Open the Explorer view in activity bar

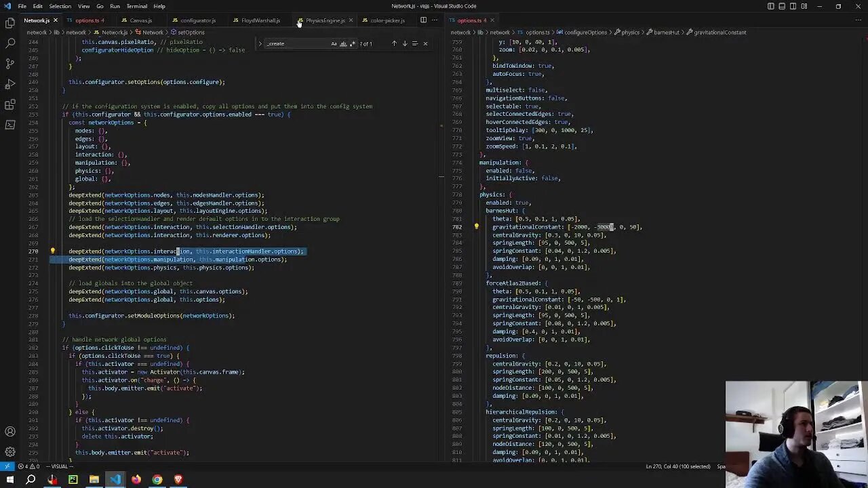pyautogui.click(x=10, y=23)
